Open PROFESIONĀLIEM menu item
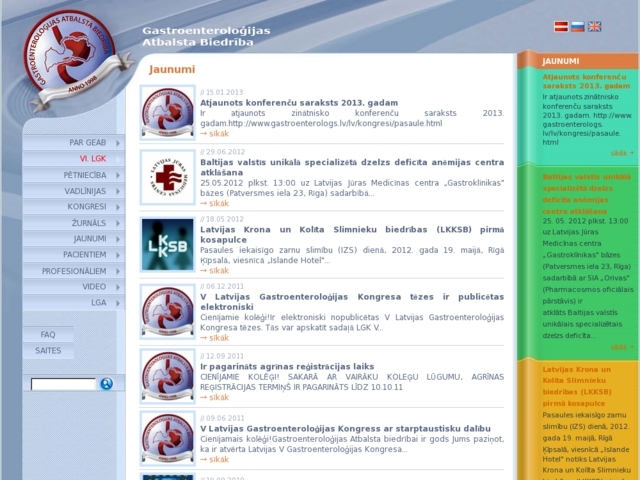The height and width of the screenshot is (480, 640). (x=74, y=271)
